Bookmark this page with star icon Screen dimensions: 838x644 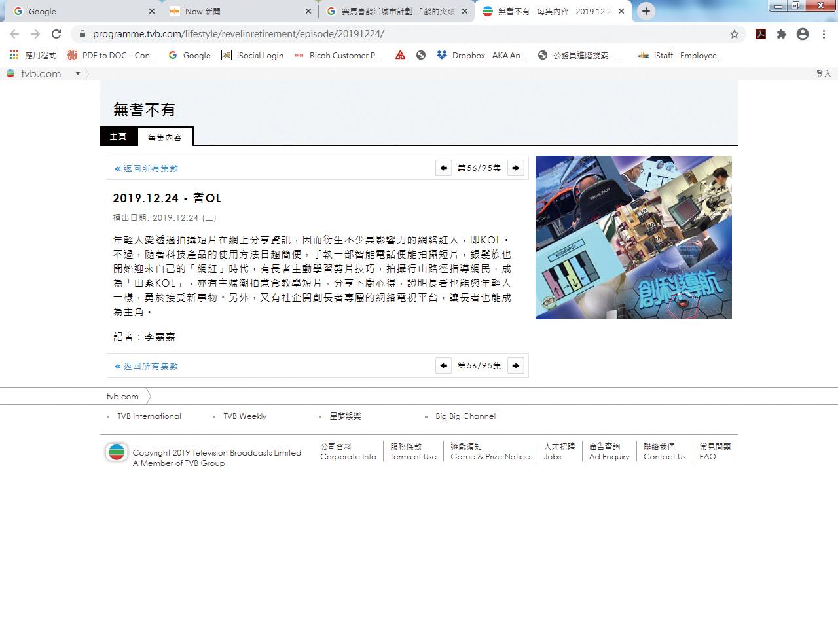[735, 34]
